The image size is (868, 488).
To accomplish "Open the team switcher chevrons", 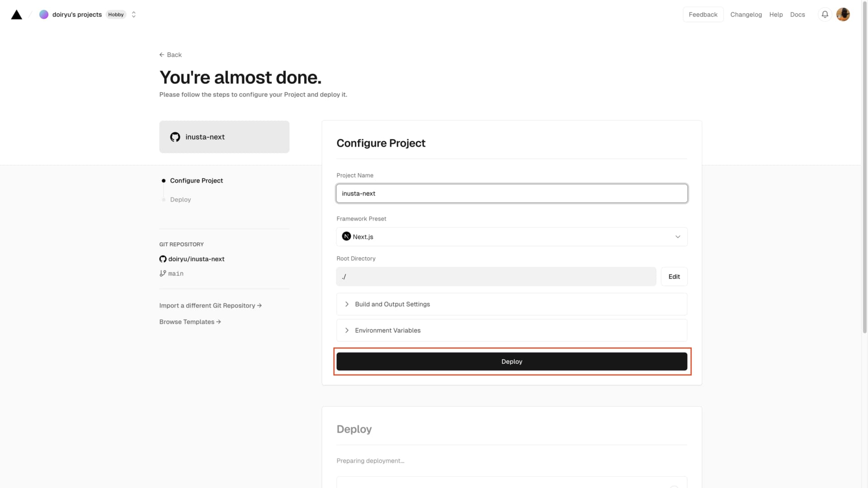I will (134, 14).
